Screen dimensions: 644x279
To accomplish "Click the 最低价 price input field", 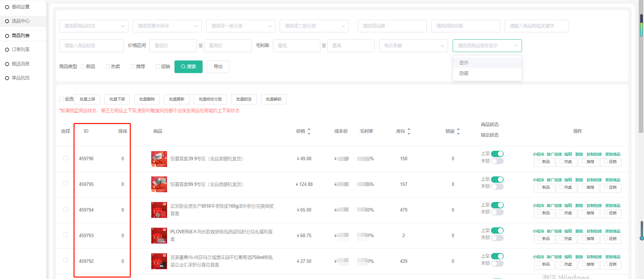I will (x=173, y=46).
